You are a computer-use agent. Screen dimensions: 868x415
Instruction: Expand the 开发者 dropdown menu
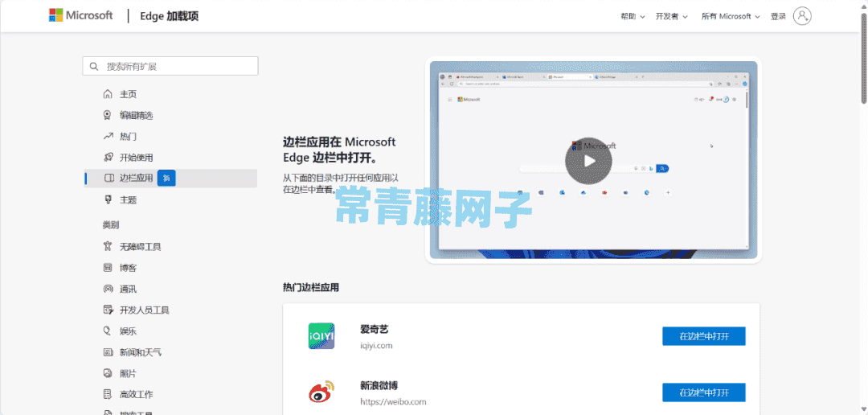point(671,17)
